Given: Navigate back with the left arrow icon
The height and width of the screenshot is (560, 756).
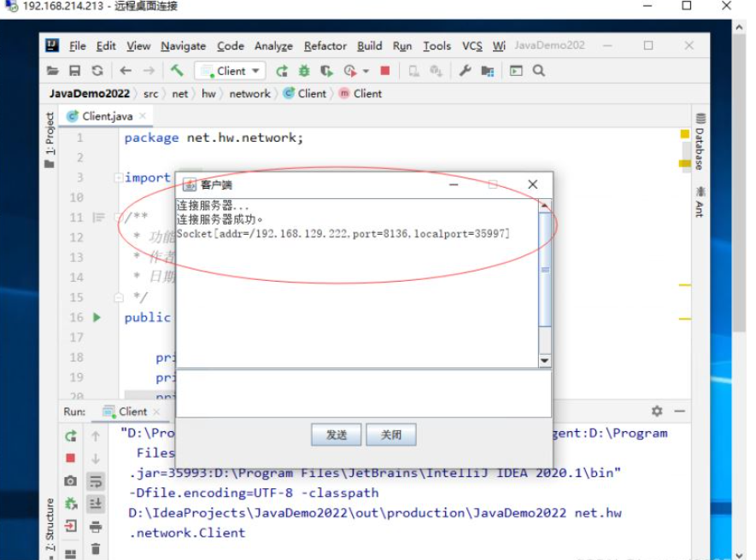Looking at the screenshot, I should [x=126, y=71].
